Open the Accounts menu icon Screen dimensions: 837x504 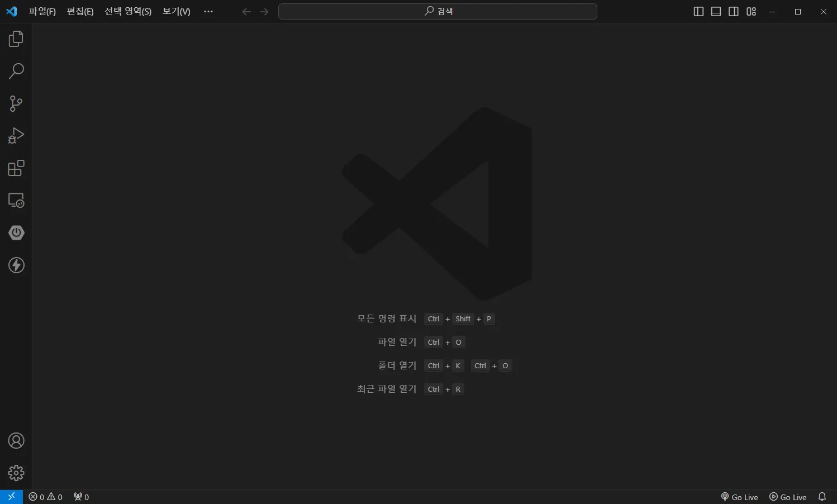16,441
